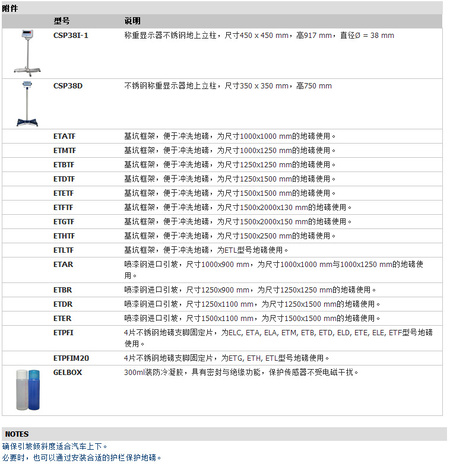The height and width of the screenshot is (464, 450).
Task: Select the ETBR ramp model
Action: [63, 290]
